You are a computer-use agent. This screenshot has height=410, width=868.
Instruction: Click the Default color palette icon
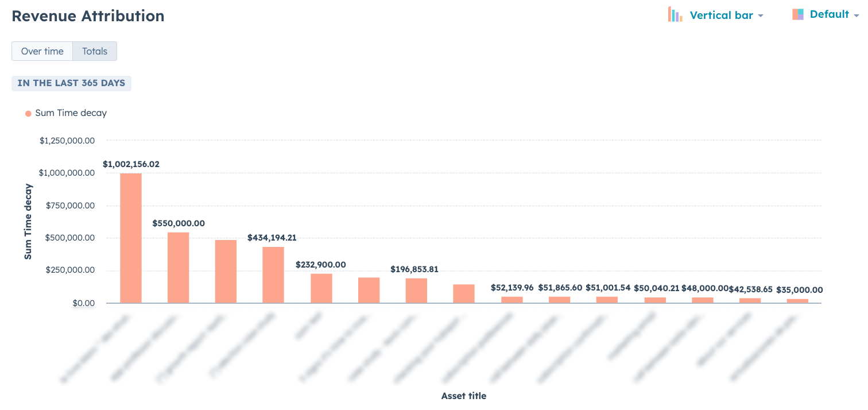[798, 14]
